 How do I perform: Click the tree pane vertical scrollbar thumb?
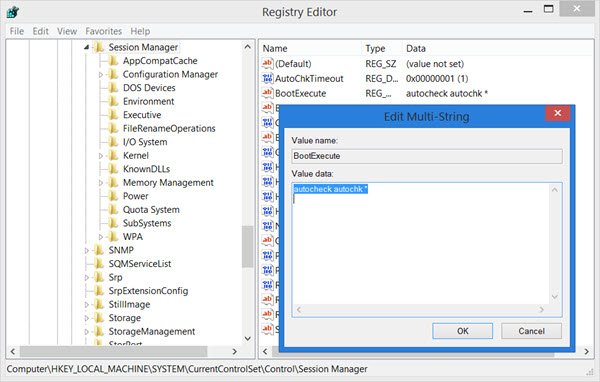tap(248, 246)
